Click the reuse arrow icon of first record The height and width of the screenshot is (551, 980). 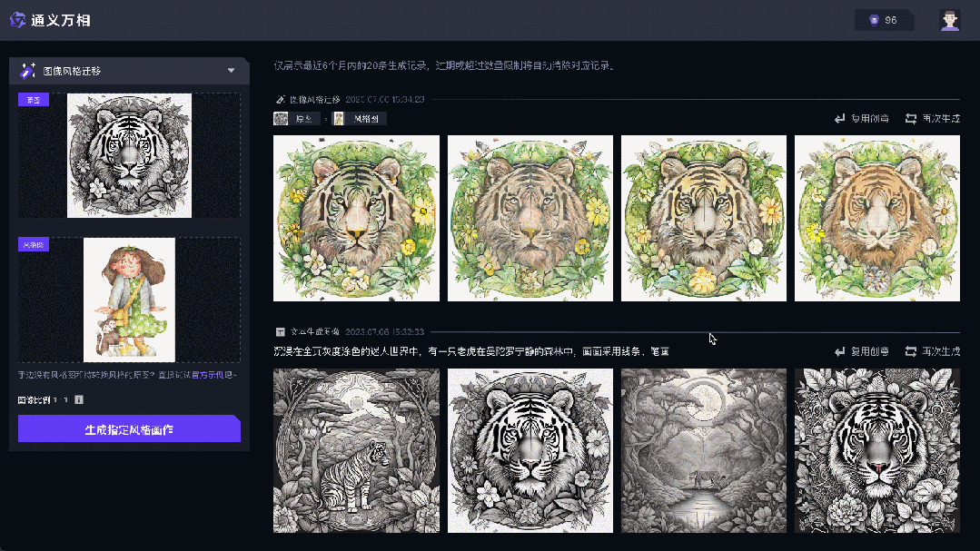tap(840, 119)
